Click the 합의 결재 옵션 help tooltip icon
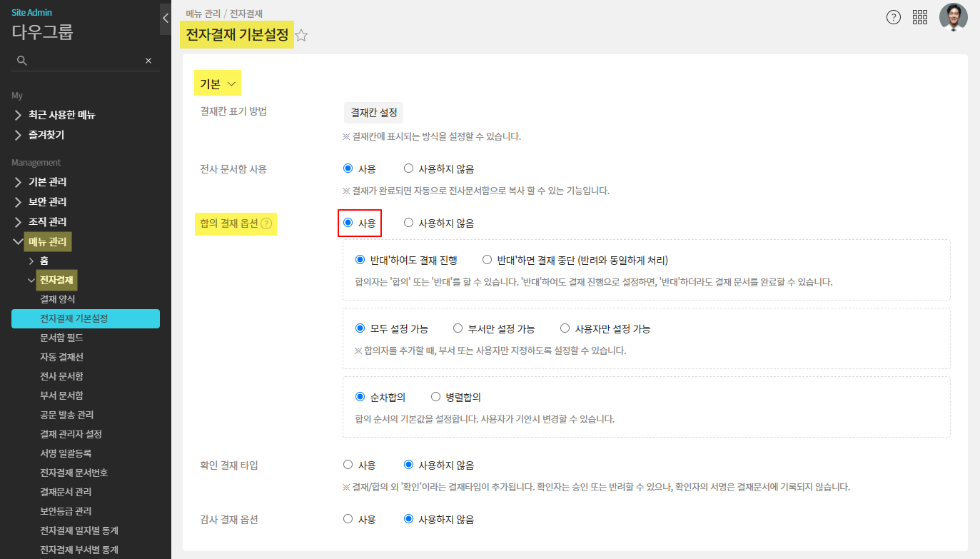This screenshot has height=559, width=980. (266, 223)
